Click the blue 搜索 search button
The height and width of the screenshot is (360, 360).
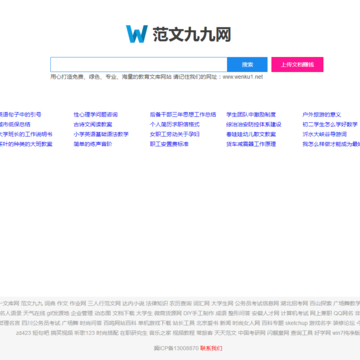point(247,64)
